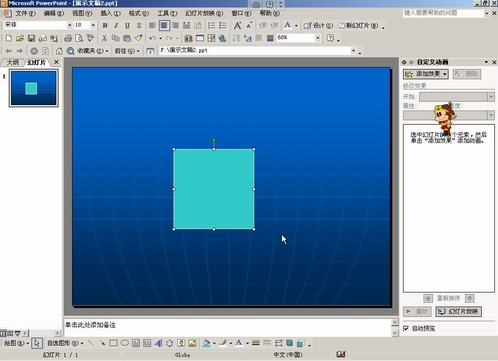498x361 pixels.
Task: Click Print icon
Action: pyautogui.click(x=68, y=38)
